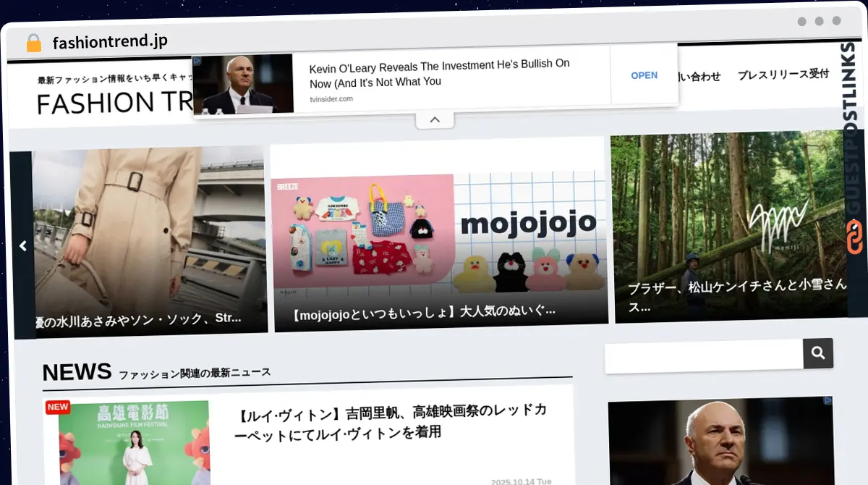Image resolution: width=868 pixels, height=485 pixels.
Task: Focus the sidebar search text field
Action: coord(703,356)
